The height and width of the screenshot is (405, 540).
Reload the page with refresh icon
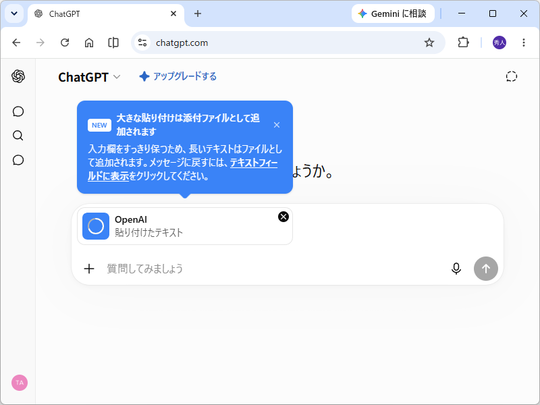(65, 43)
